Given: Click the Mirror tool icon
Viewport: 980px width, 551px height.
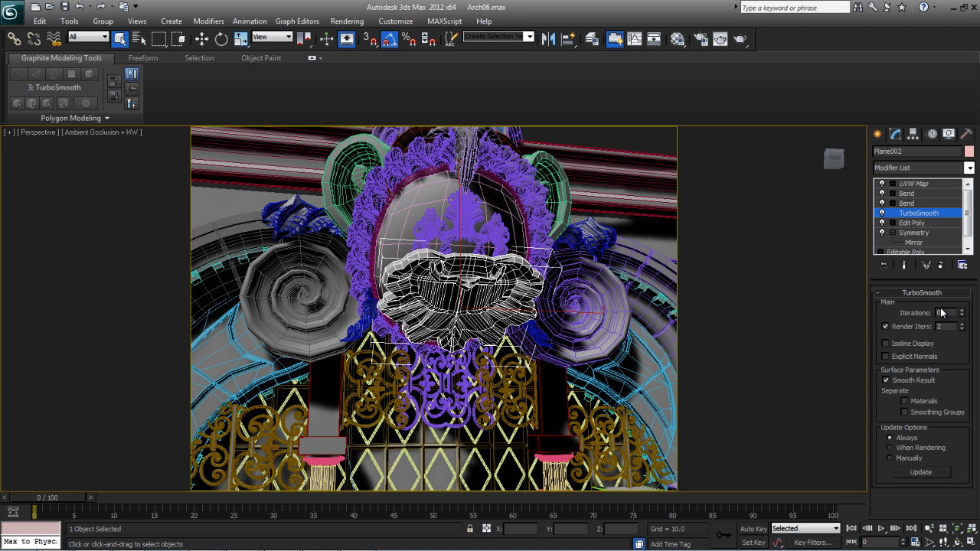Looking at the screenshot, I should pos(548,39).
